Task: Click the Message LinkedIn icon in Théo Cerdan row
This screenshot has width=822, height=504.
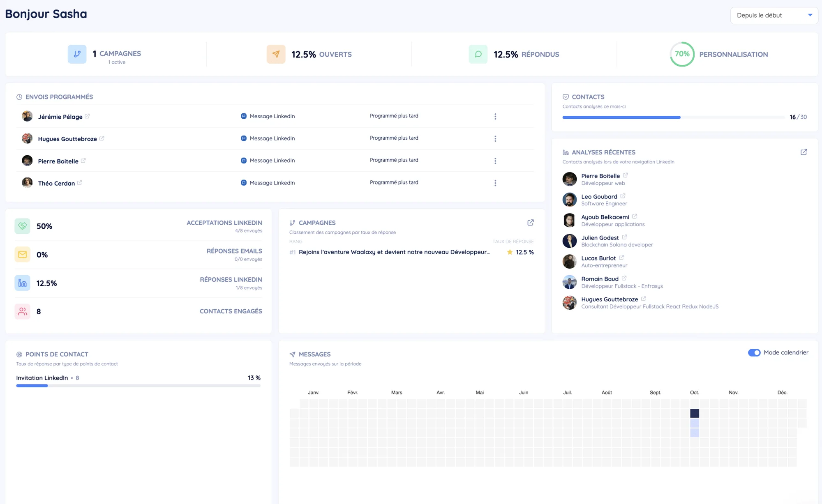Action: pos(244,183)
